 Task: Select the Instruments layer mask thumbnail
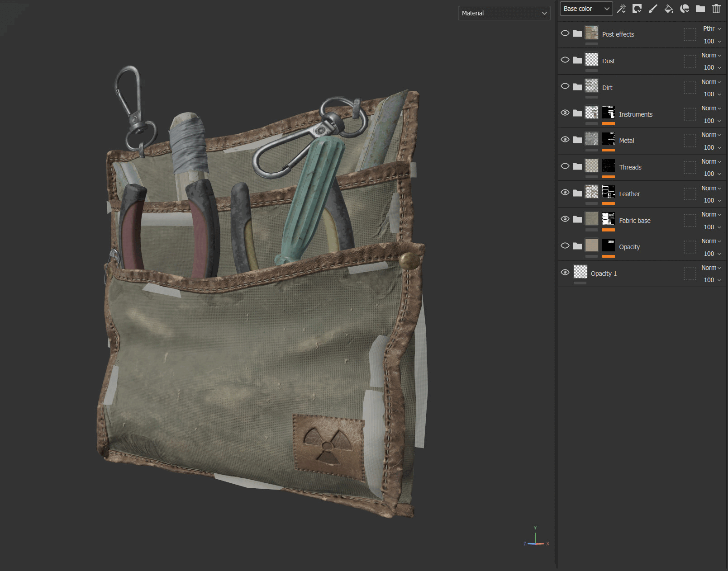[609, 113]
